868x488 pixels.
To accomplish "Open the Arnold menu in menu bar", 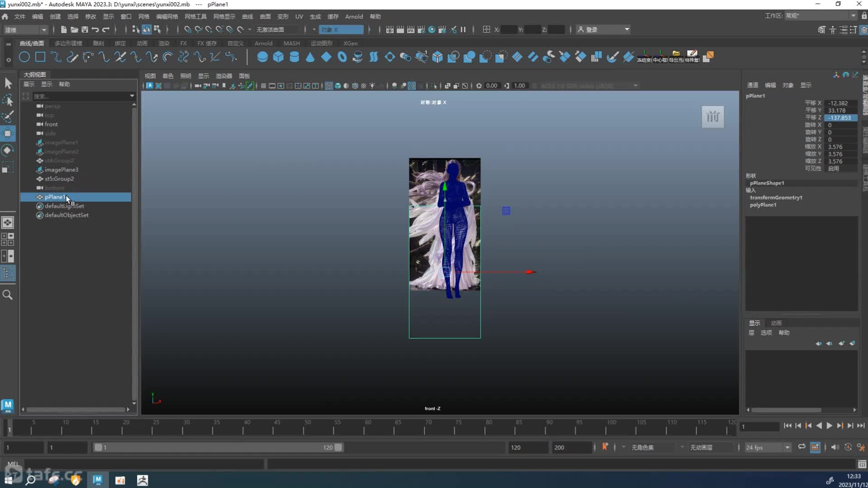I will [x=354, y=16].
